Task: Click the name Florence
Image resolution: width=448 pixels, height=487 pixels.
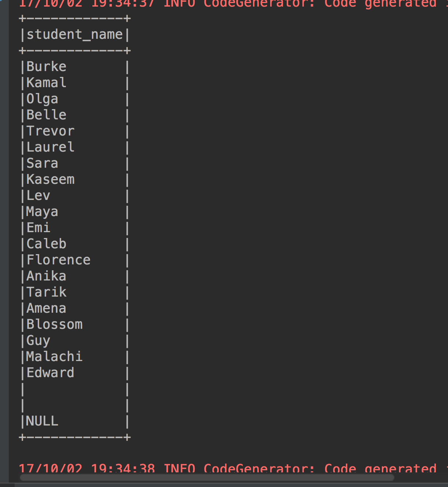Action: pos(59,260)
